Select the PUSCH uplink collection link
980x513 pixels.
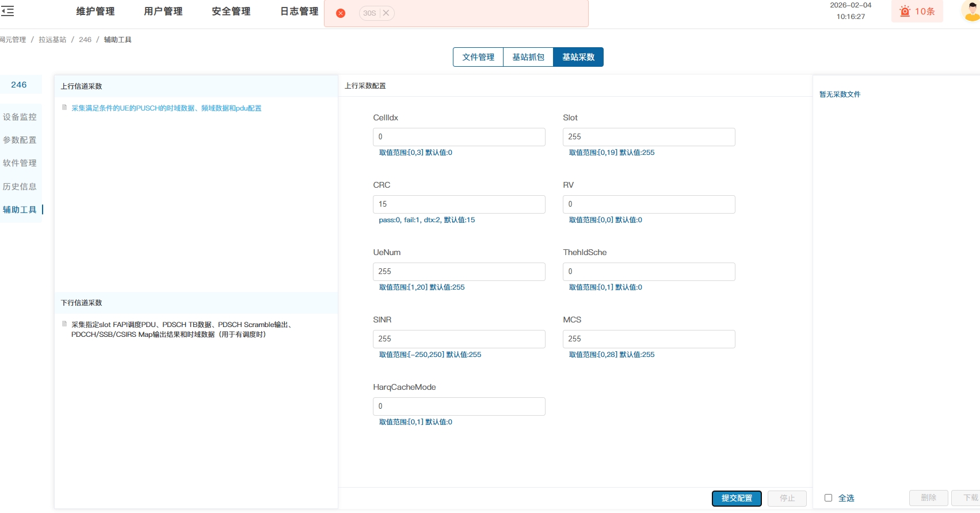pyautogui.click(x=166, y=108)
